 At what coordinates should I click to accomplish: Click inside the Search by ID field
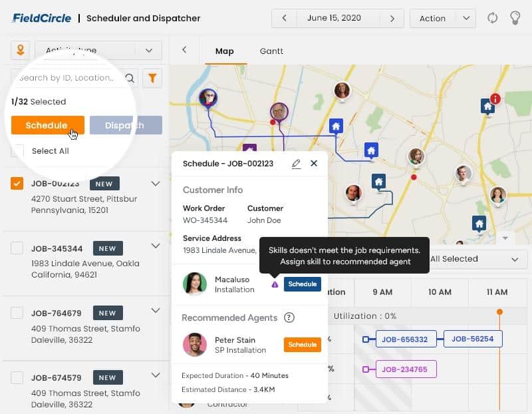[x=66, y=78]
